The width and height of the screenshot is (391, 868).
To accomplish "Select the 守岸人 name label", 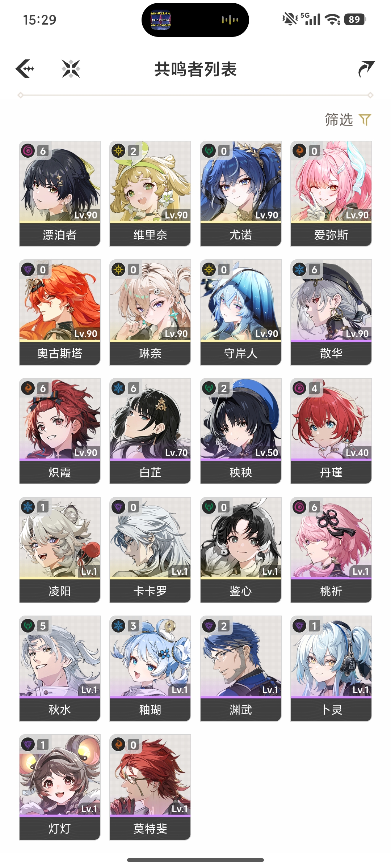I will point(241,353).
